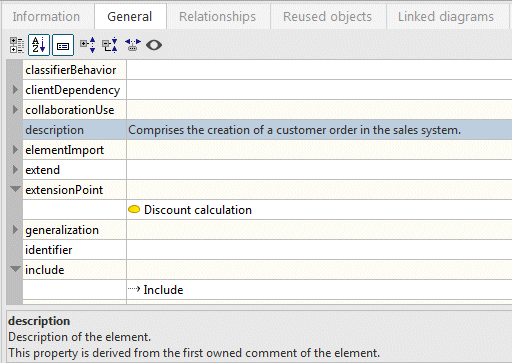512x363 pixels.
Task: Expand the collaborationUse property
Action: coord(15,110)
